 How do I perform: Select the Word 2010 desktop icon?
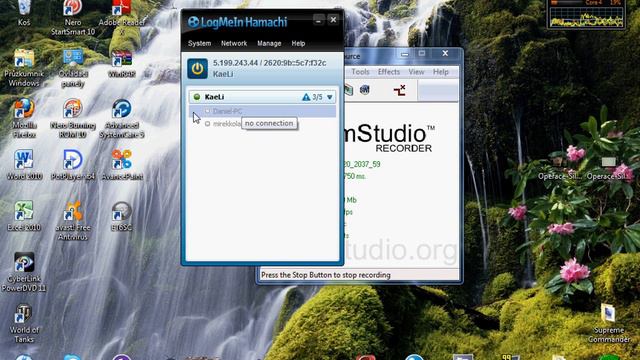24,165
